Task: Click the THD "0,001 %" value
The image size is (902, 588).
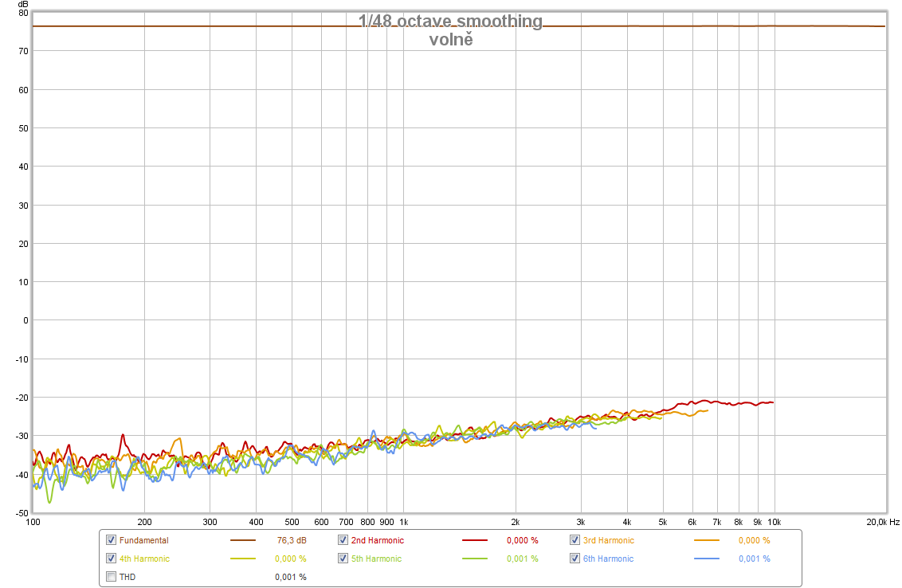Action: coord(291,577)
